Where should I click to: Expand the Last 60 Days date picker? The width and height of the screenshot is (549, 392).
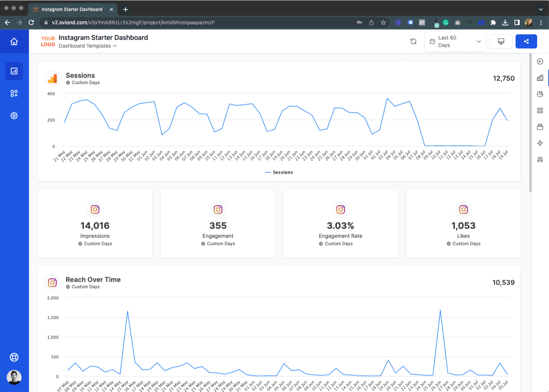click(x=455, y=41)
